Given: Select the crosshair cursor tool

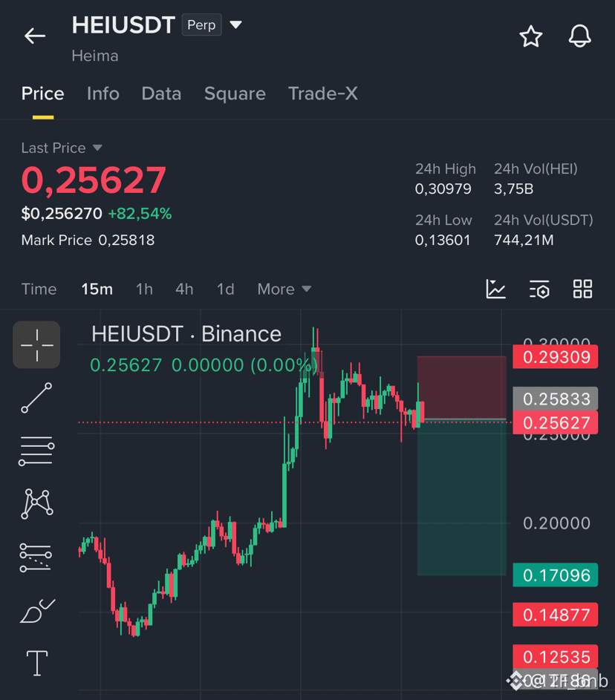Looking at the screenshot, I should tap(36, 344).
